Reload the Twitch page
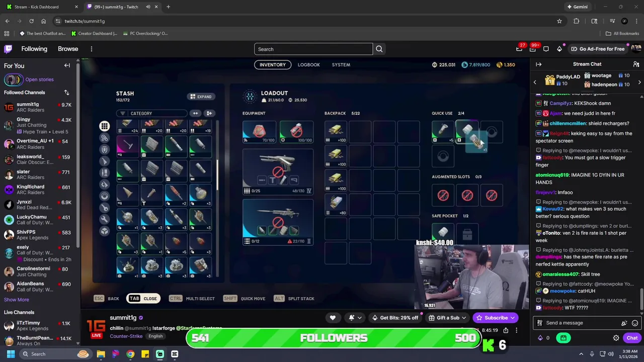The image size is (644, 362). tap(31, 21)
